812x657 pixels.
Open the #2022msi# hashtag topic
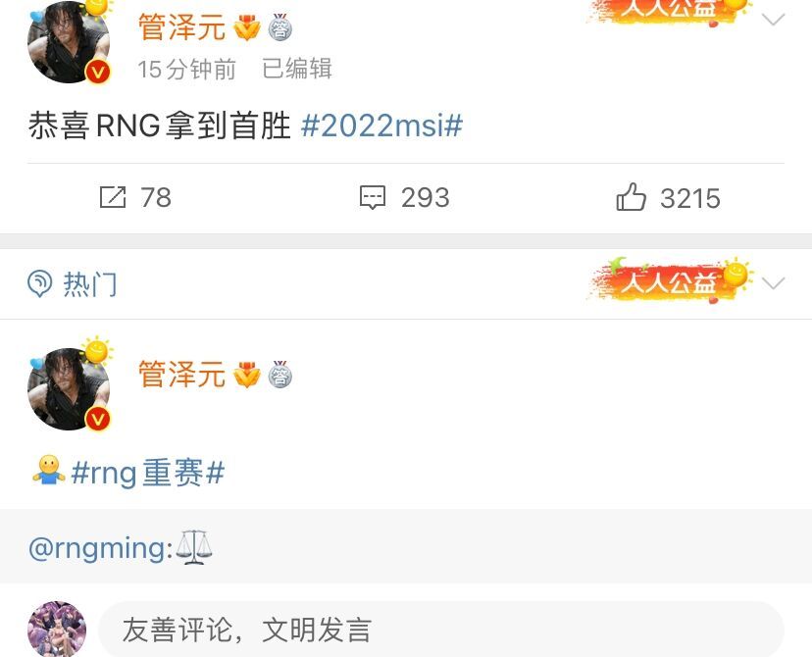(381, 126)
